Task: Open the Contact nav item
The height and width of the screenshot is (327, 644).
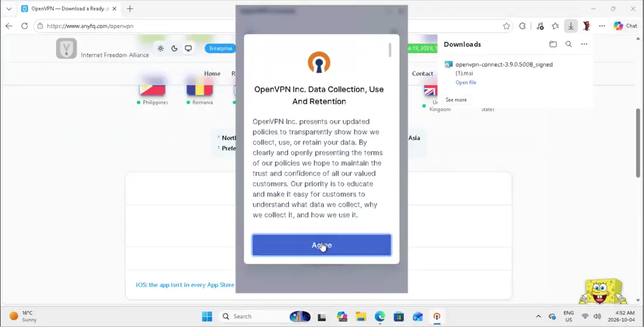Action: tap(422, 74)
